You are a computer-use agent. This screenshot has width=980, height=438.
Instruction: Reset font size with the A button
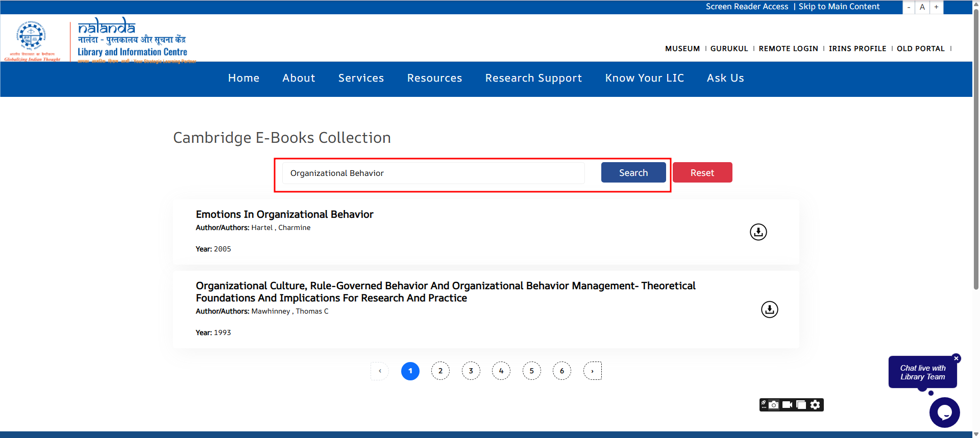pos(922,7)
